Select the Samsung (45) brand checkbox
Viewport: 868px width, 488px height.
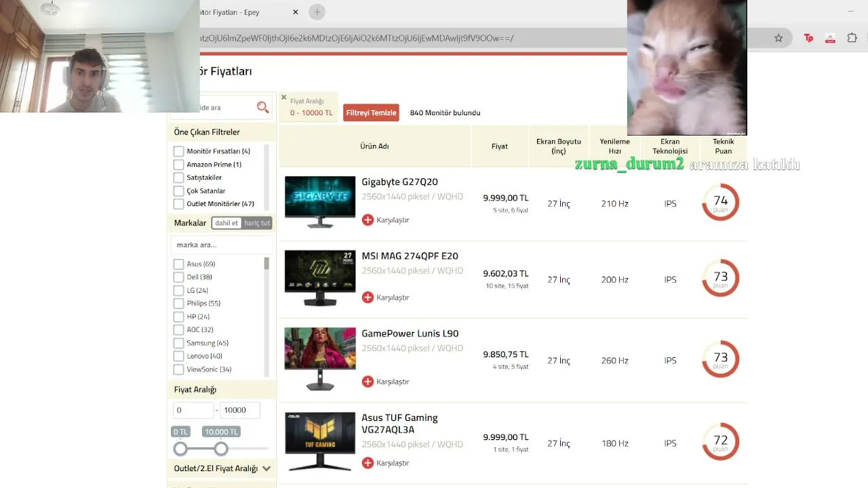(x=178, y=343)
